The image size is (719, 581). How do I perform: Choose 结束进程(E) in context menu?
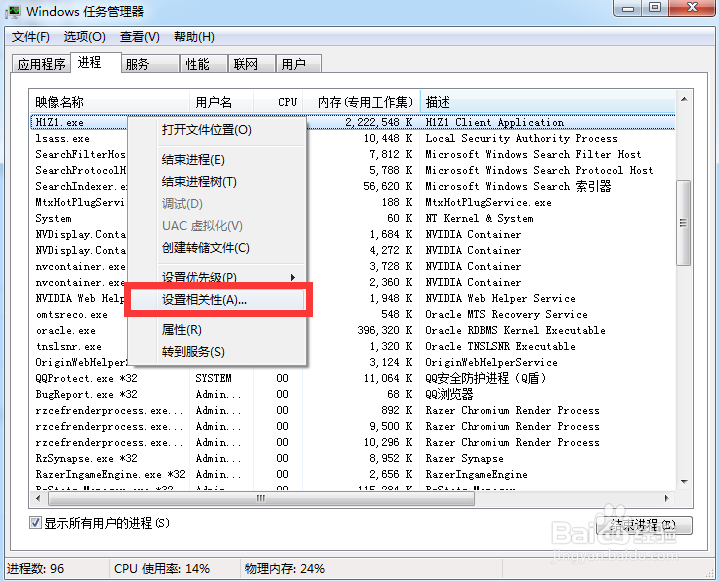point(217,160)
